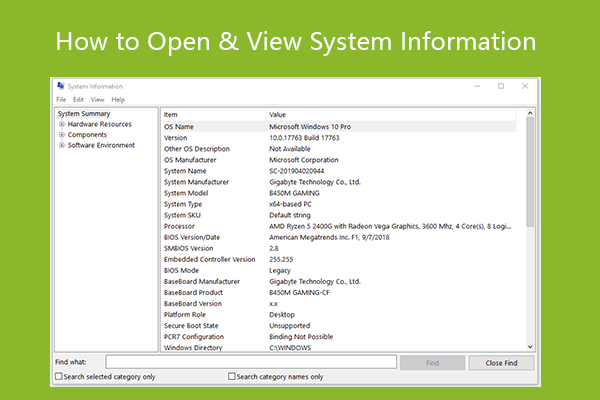Open the View menu

click(x=97, y=100)
